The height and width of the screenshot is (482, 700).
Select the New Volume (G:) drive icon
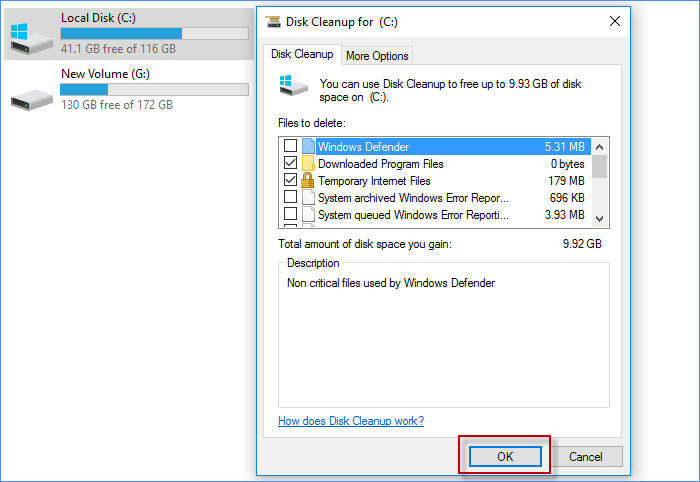[x=31, y=100]
